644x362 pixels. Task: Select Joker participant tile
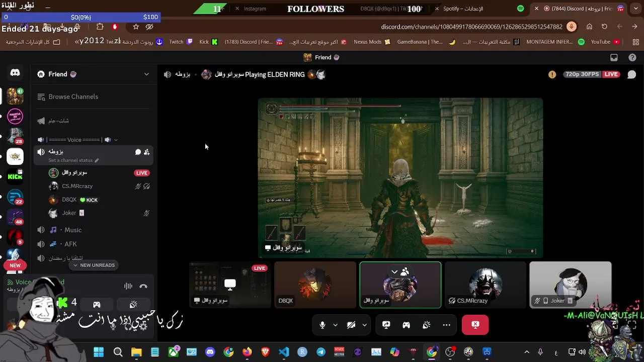pos(571,285)
